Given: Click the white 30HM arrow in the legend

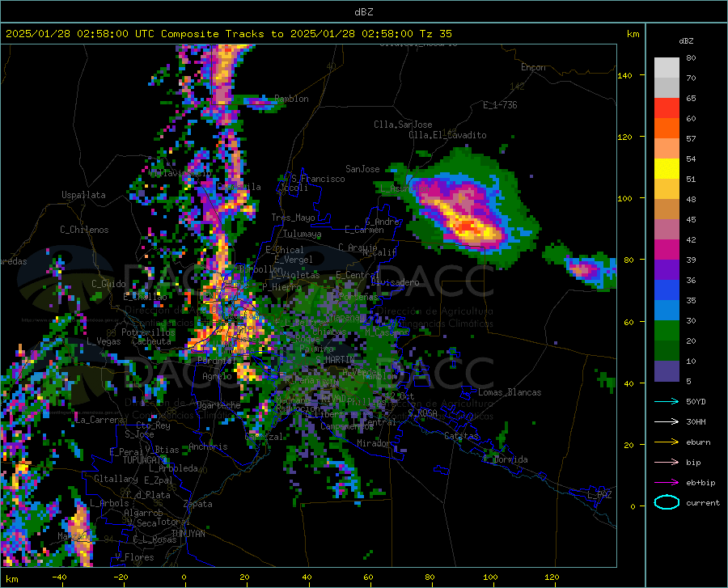Looking at the screenshot, I should (x=667, y=421).
